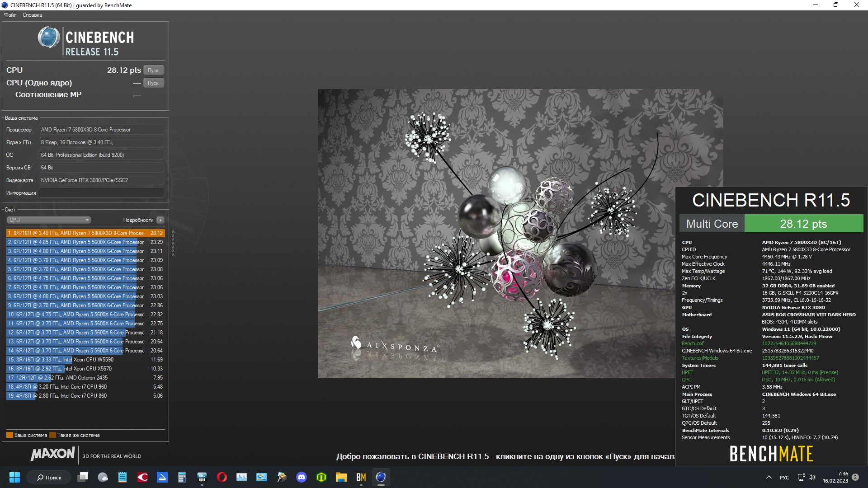The image size is (868, 488).
Task: Select ranking row 10 with score 22.82
Action: click(x=85, y=314)
